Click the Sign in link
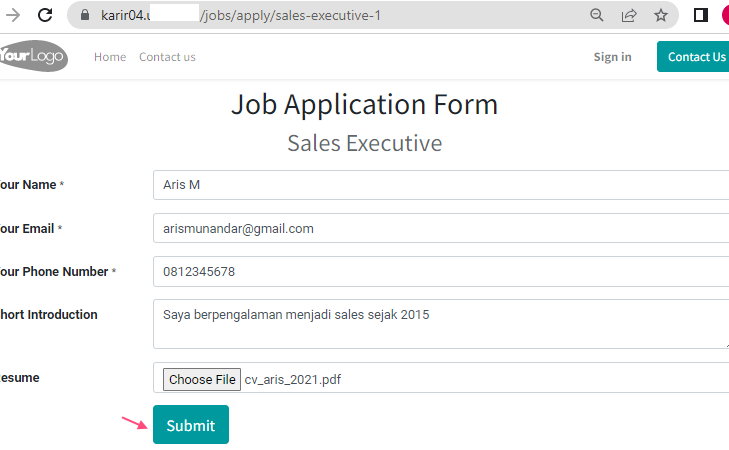Screen dimensions: 729x450 612,57
